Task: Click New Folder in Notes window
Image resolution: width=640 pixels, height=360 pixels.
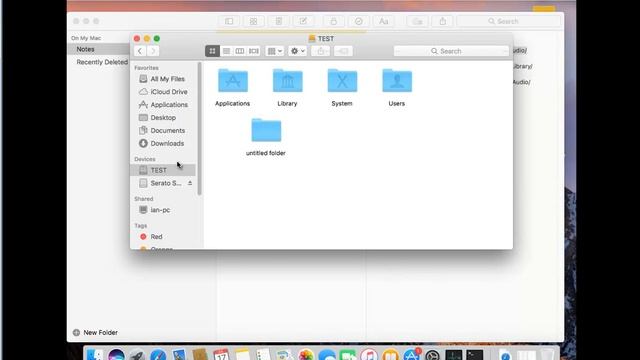Action: coord(95,333)
